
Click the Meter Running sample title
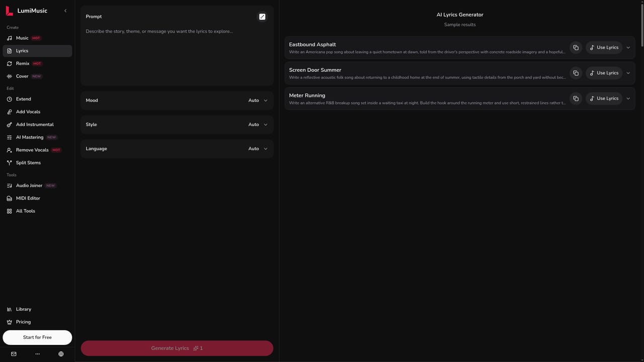307,96
